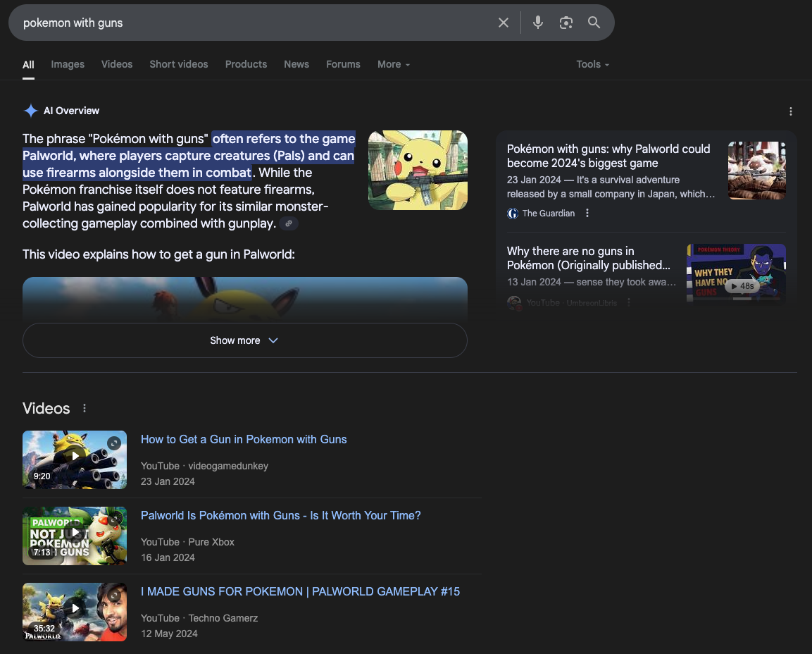Open 'Palworld Is Pokémon with Guns' video link
The height and width of the screenshot is (654, 812).
click(x=281, y=516)
